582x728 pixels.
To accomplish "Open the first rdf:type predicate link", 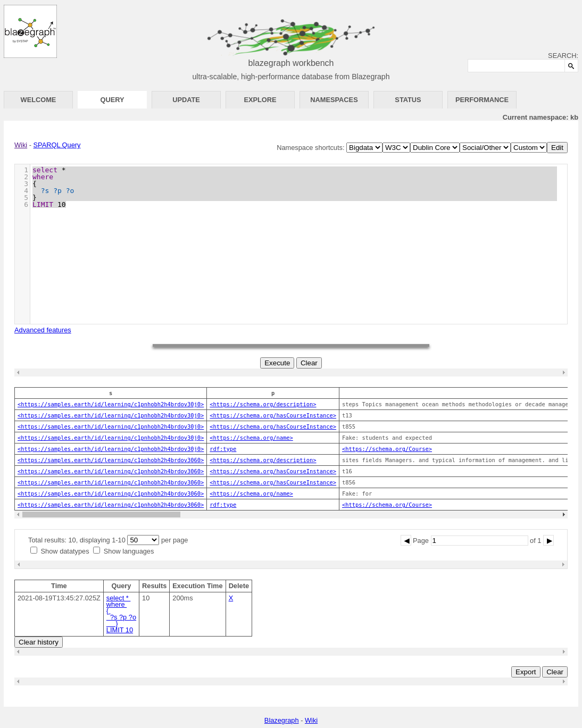I will (x=223, y=449).
